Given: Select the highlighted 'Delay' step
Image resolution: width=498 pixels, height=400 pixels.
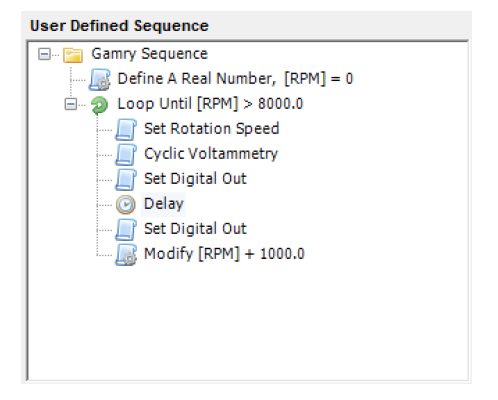Looking at the screenshot, I should tap(163, 204).
